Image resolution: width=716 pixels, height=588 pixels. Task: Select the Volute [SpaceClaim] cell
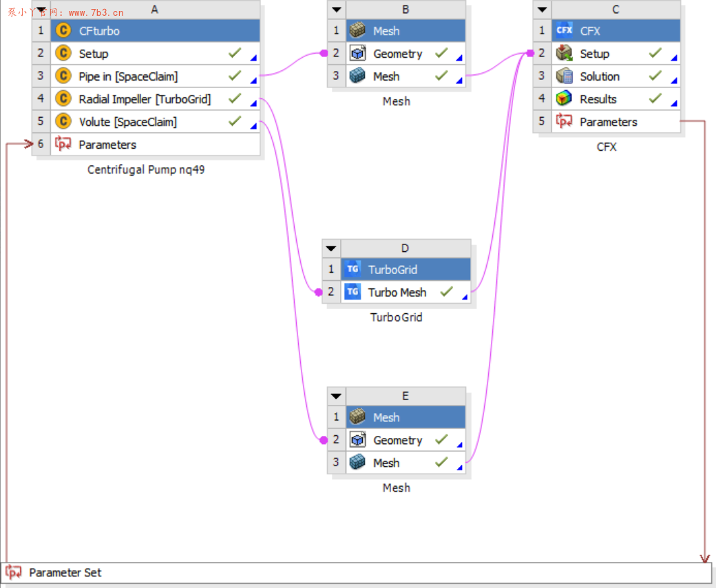pos(127,122)
